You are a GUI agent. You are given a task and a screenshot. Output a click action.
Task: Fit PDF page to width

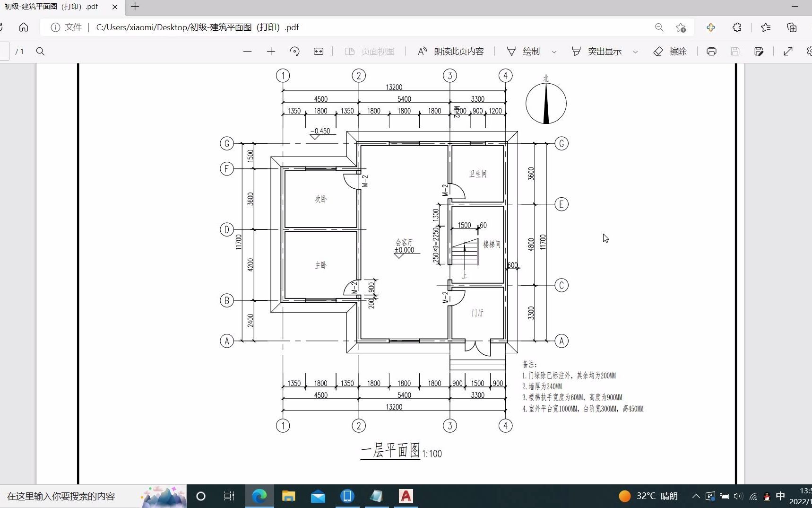tap(319, 51)
